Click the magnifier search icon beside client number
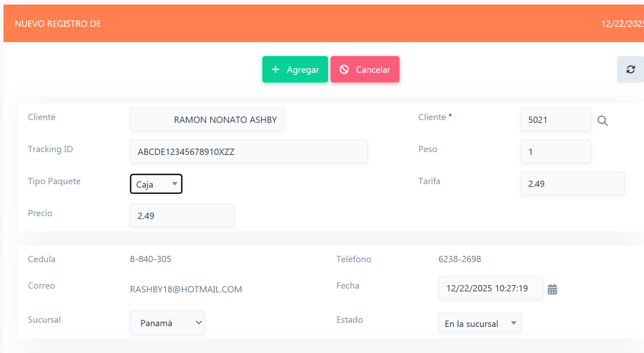The image size is (644, 353). point(602,121)
